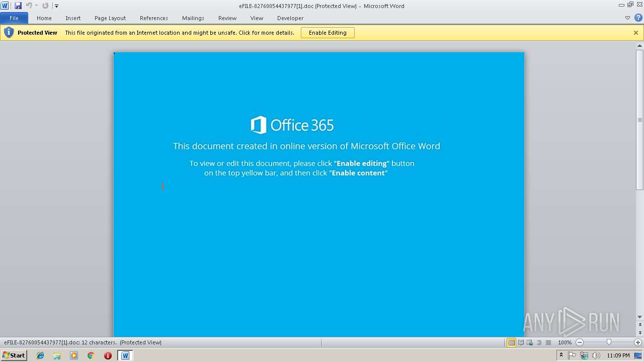This screenshot has width=644, height=362.
Task: Open the Undo history dropdown arrow
Action: [x=36, y=6]
